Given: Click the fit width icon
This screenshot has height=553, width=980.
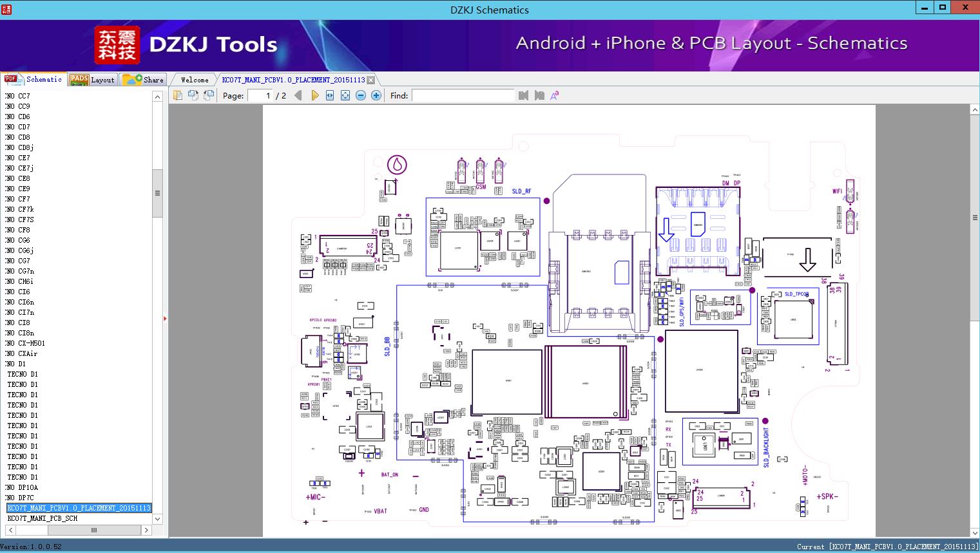Looking at the screenshot, I should (330, 95).
